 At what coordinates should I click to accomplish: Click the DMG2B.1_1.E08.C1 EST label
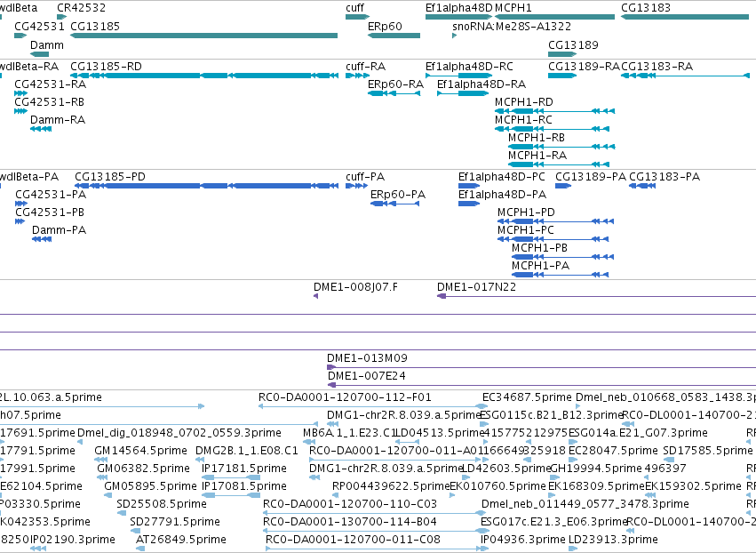[x=247, y=451]
